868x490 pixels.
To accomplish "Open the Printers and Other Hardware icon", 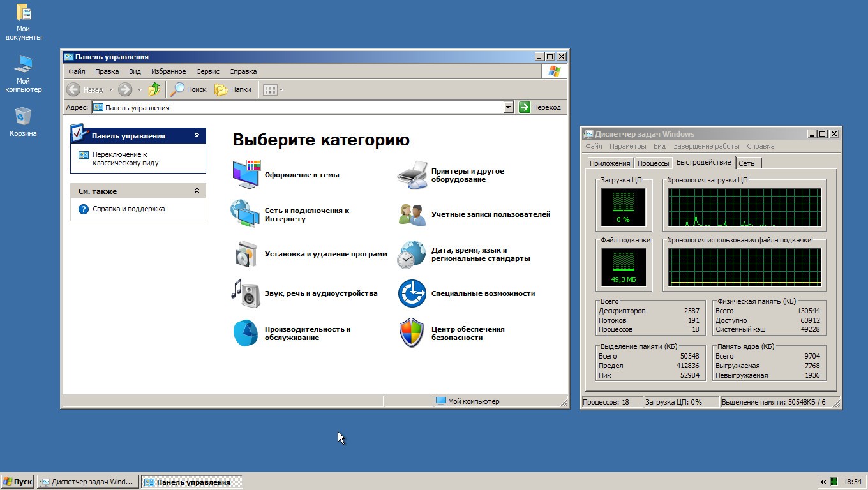I will 412,175.
